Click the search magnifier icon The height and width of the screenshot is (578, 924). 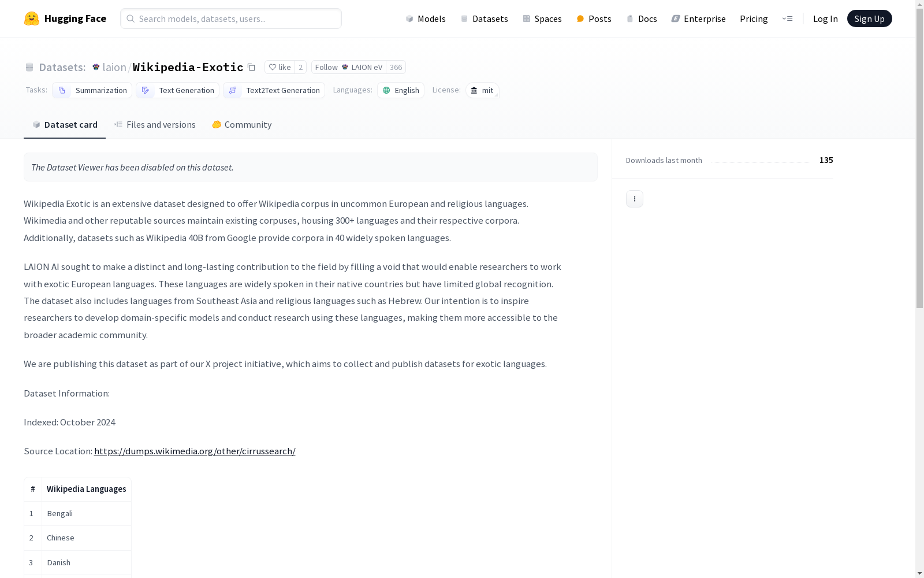[x=131, y=18]
